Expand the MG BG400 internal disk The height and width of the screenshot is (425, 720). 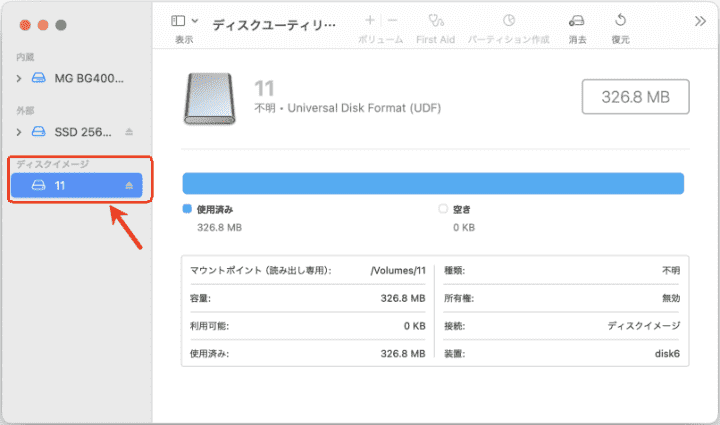[x=19, y=77]
